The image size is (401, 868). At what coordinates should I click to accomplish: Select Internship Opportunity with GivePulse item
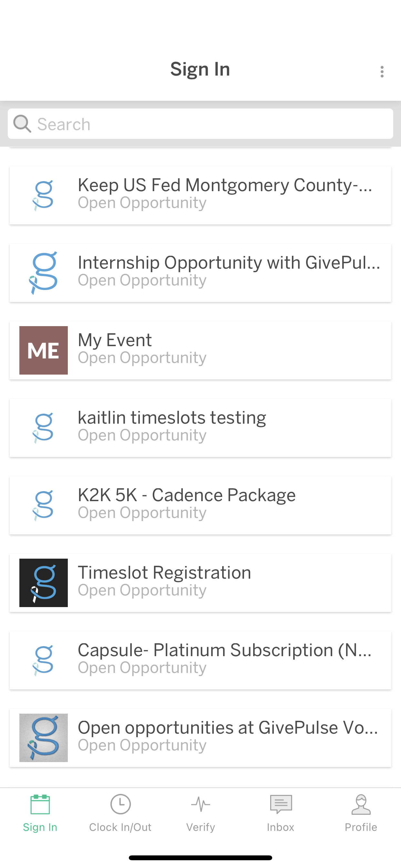click(200, 273)
